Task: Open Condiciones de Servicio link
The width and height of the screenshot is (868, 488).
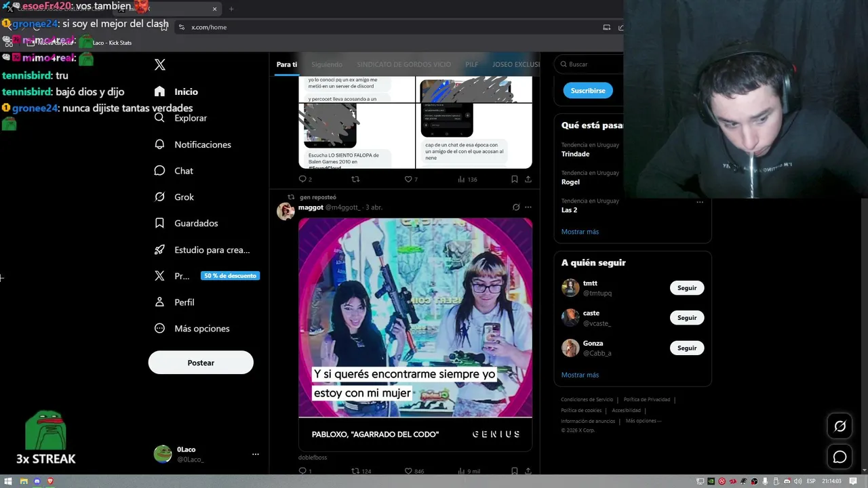Action: click(x=587, y=400)
